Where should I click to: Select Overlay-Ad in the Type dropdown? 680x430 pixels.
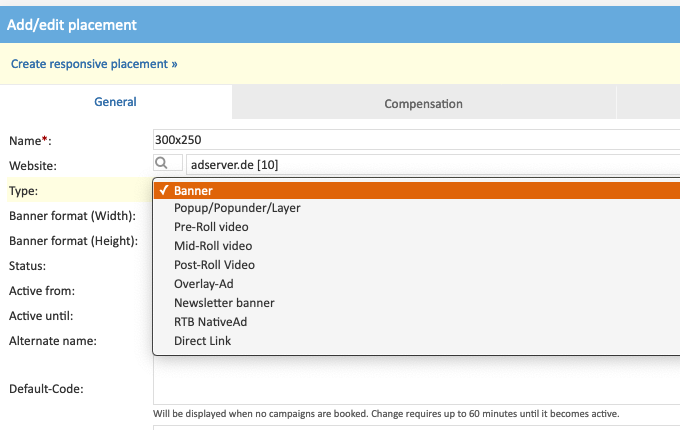[x=417, y=284]
